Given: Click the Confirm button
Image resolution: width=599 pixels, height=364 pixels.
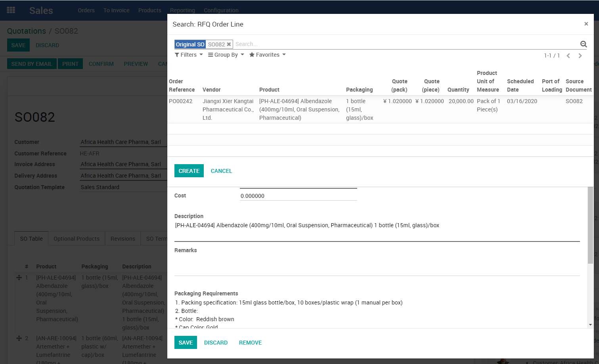Looking at the screenshot, I should [101, 64].
